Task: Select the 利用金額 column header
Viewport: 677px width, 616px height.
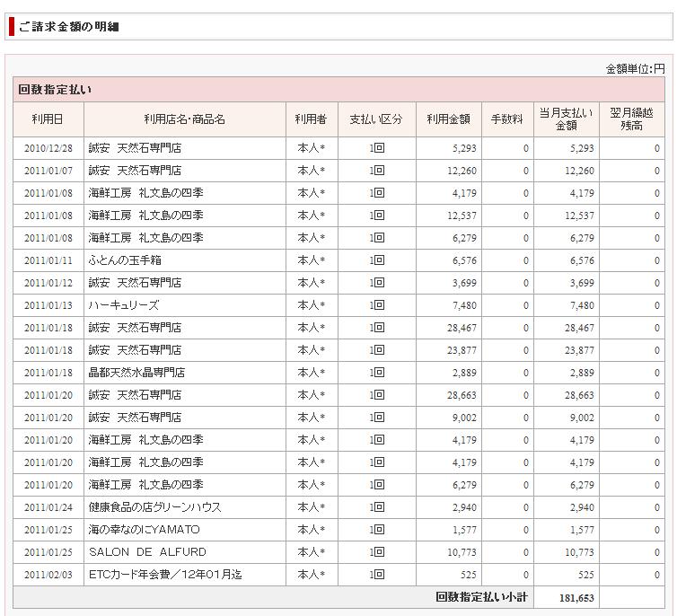Action: (449, 119)
